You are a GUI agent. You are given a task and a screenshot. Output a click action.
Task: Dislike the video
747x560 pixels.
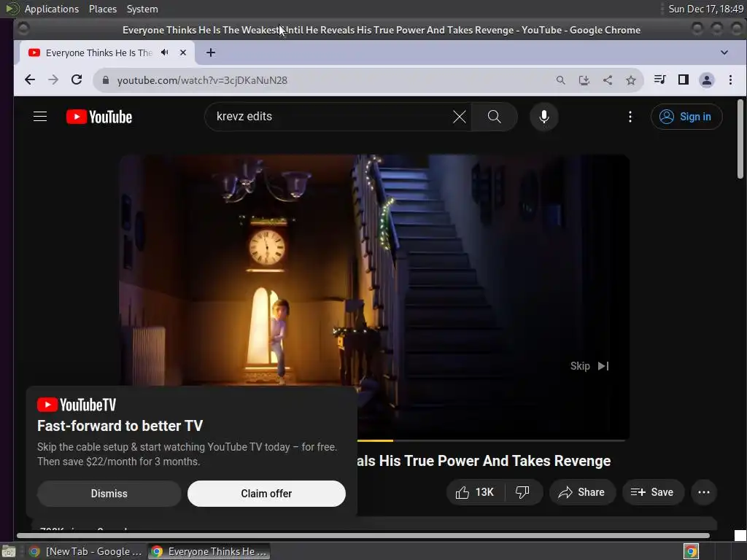(x=522, y=492)
